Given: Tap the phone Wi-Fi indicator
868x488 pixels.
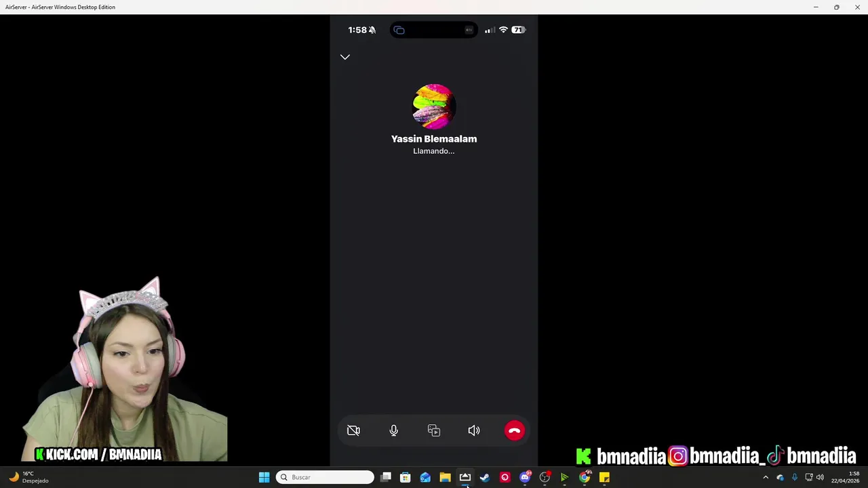Looking at the screenshot, I should click(503, 30).
